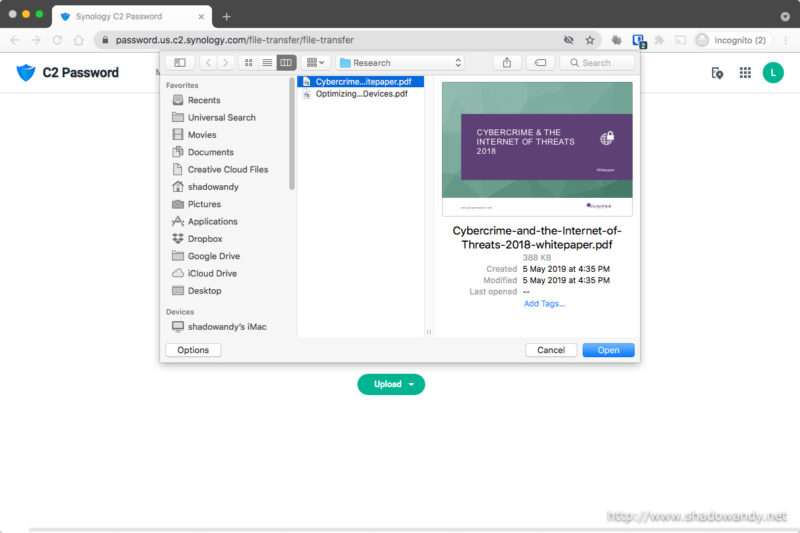Image resolution: width=800 pixels, height=533 pixels.
Task: Click the tab search arrow in the title bar
Action: [785, 16]
